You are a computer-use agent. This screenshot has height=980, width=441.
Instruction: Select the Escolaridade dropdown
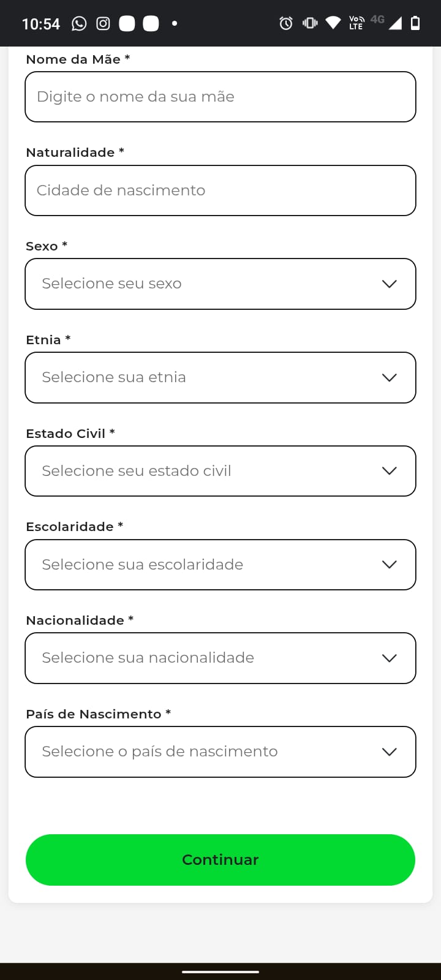pos(221,565)
